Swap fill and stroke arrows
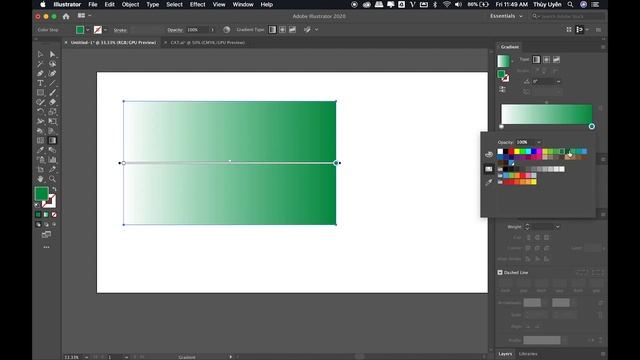 (x=54, y=189)
